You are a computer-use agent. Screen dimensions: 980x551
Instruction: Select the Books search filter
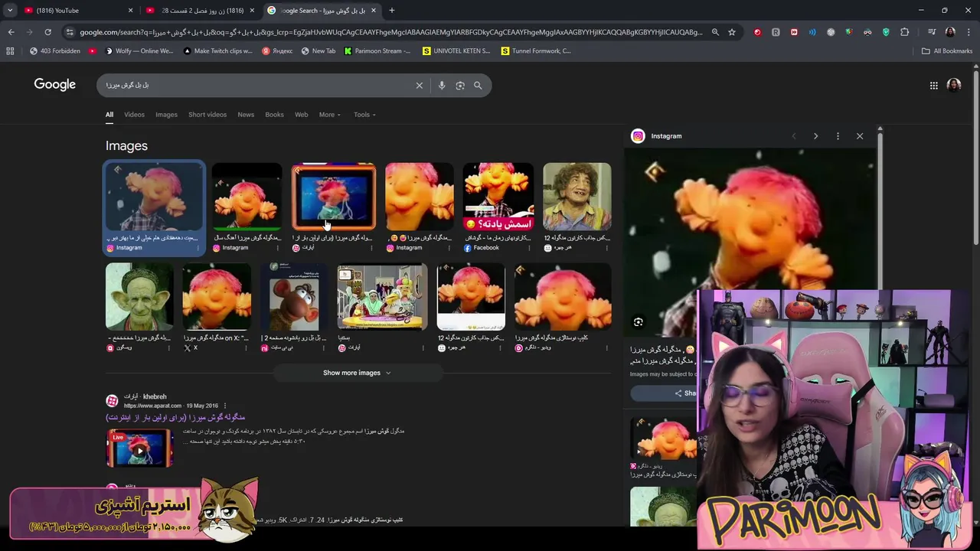(x=274, y=115)
